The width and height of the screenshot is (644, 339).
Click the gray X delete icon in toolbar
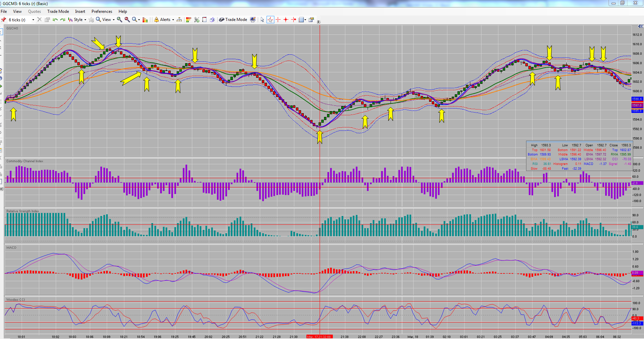pos(40,20)
